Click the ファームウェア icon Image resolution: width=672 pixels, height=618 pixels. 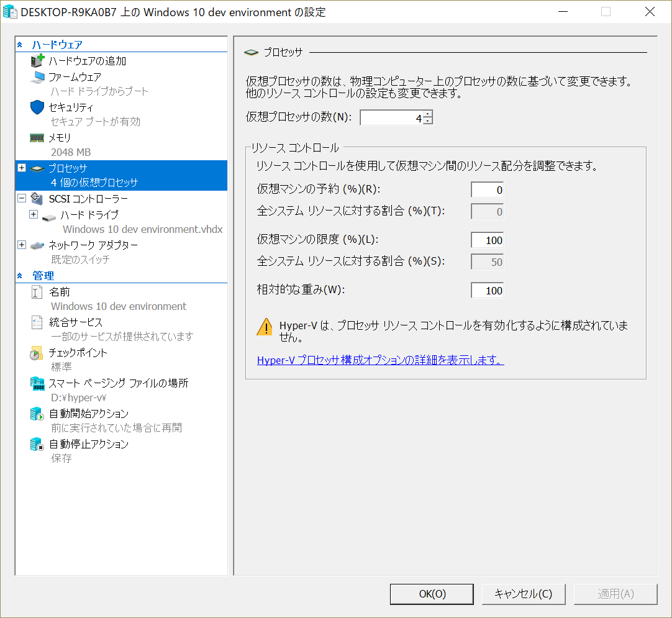37,77
